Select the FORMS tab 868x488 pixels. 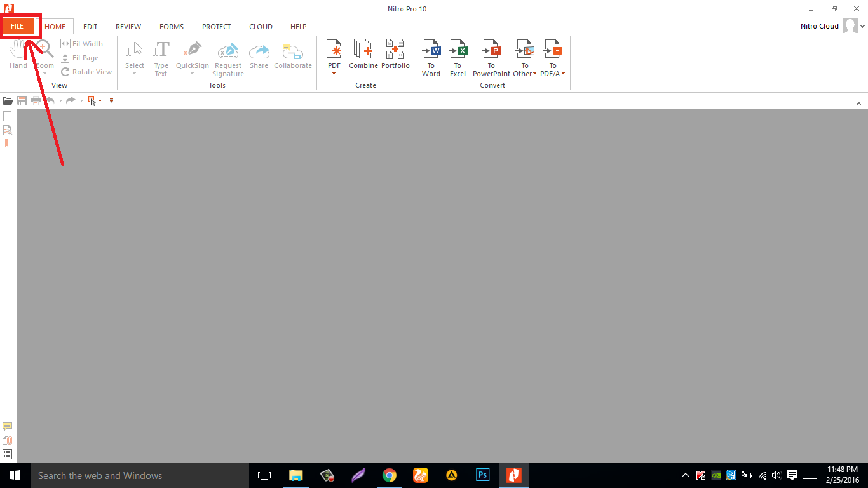click(x=172, y=27)
